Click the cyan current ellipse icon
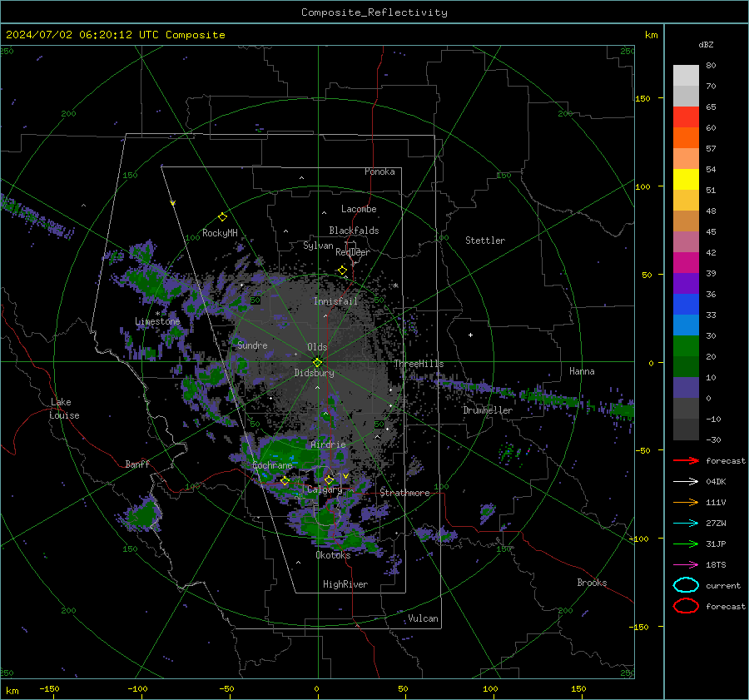The height and width of the screenshot is (700, 749). [686, 585]
